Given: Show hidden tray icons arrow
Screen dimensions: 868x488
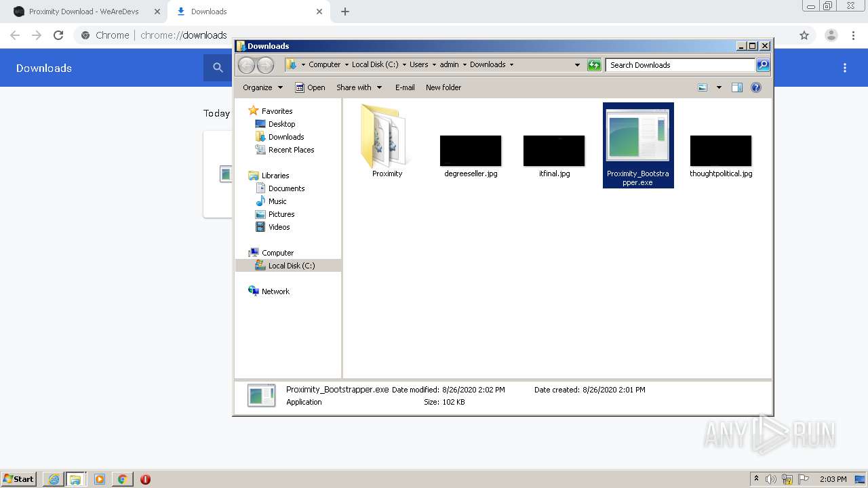Looking at the screenshot, I should pos(756,479).
